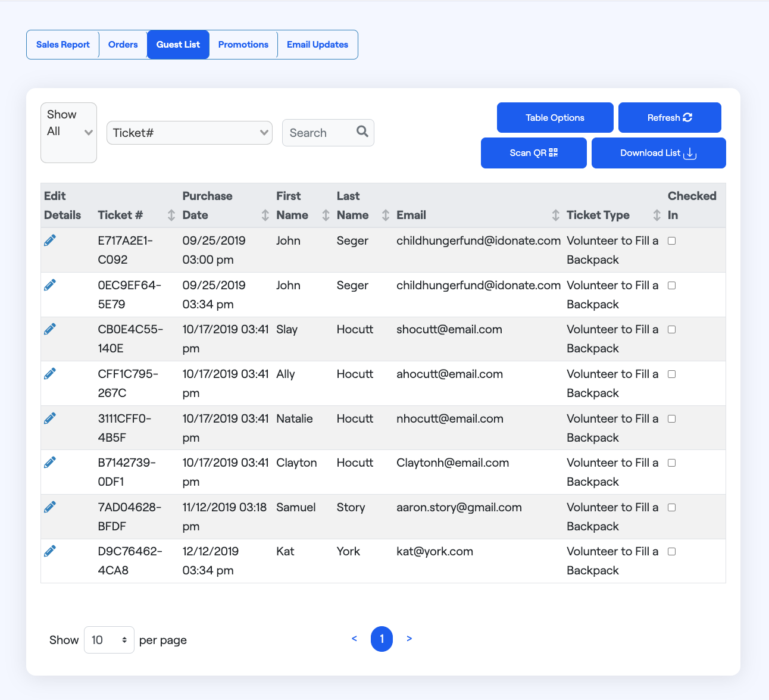Sort by Last Name arrows
769x700 pixels.
tap(386, 215)
